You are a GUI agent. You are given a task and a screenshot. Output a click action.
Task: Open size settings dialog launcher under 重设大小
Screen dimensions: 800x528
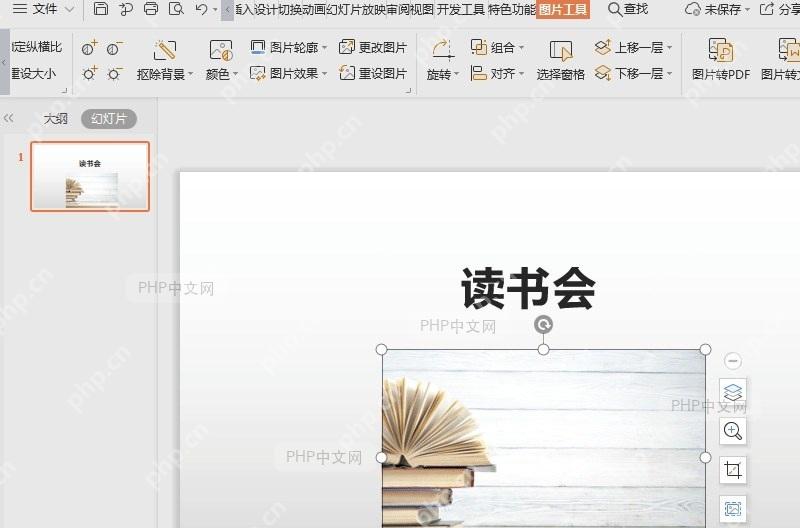coord(65,91)
